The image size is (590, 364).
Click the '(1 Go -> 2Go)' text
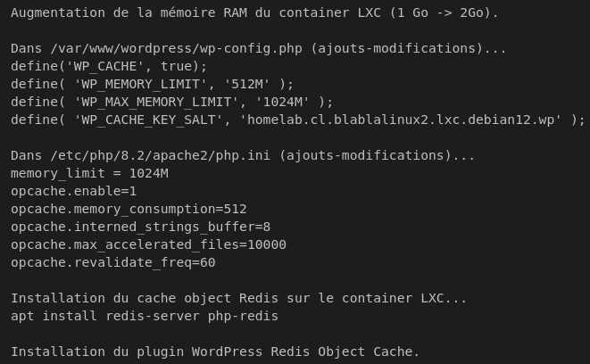(x=445, y=13)
